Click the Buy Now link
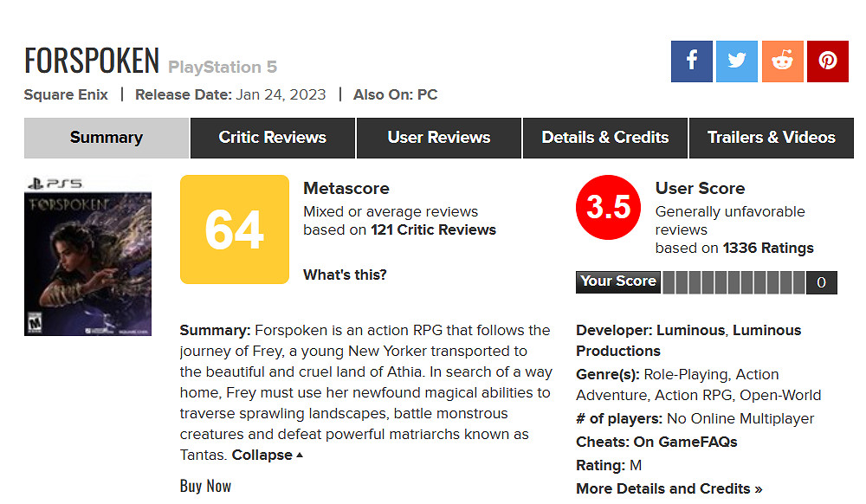Screen dimensions: 866x504 [x=205, y=486]
